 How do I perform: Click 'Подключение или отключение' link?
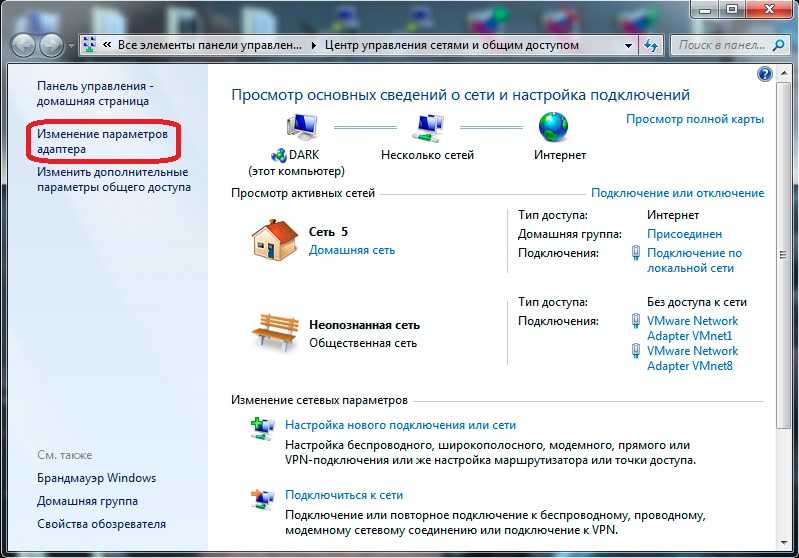677,193
